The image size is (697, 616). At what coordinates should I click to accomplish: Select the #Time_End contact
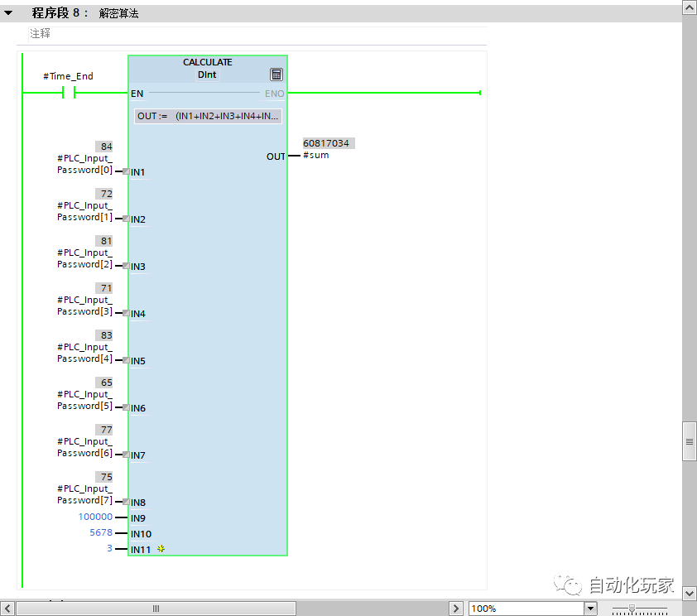pos(69,93)
